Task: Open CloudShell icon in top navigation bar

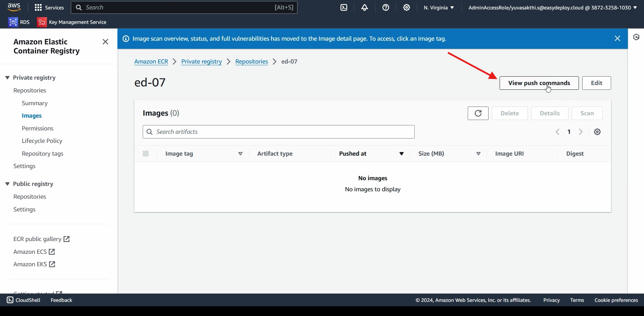Action: pyautogui.click(x=344, y=7)
